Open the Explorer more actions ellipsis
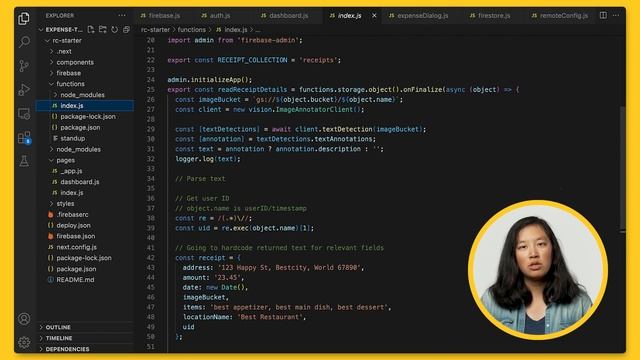 point(122,16)
